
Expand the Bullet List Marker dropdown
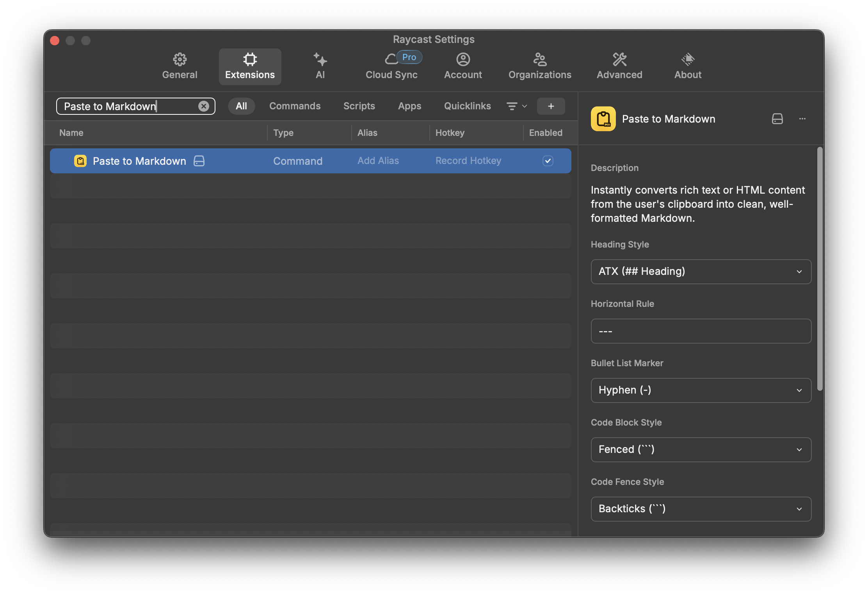701,390
